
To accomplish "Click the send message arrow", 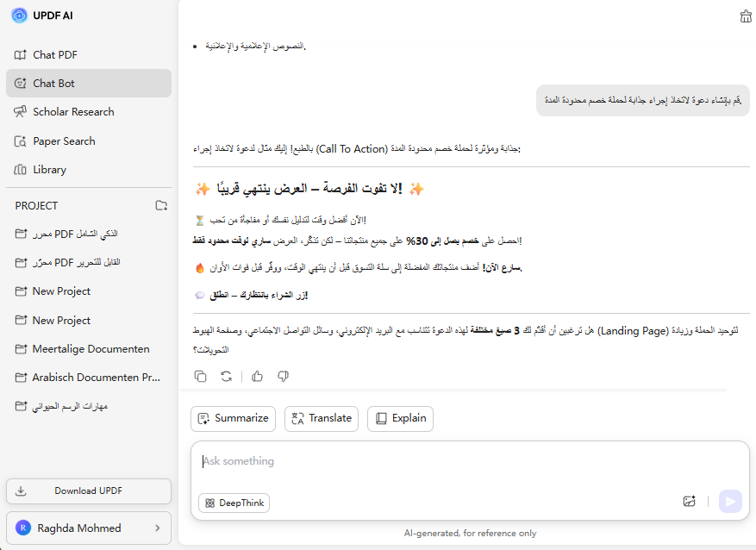I will tap(730, 501).
